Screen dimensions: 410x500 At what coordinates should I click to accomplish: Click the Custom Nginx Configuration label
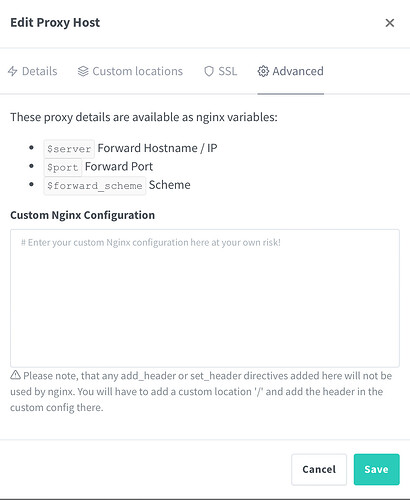(83, 215)
